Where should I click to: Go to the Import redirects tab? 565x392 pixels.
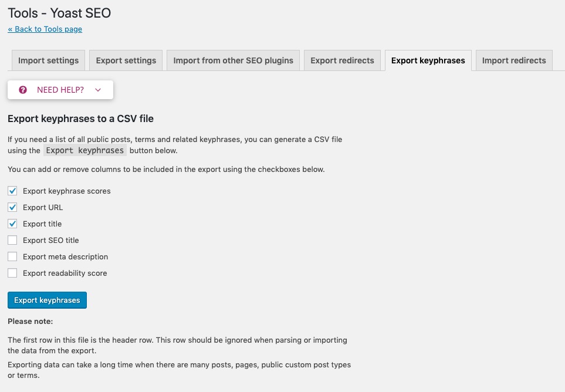click(x=514, y=60)
